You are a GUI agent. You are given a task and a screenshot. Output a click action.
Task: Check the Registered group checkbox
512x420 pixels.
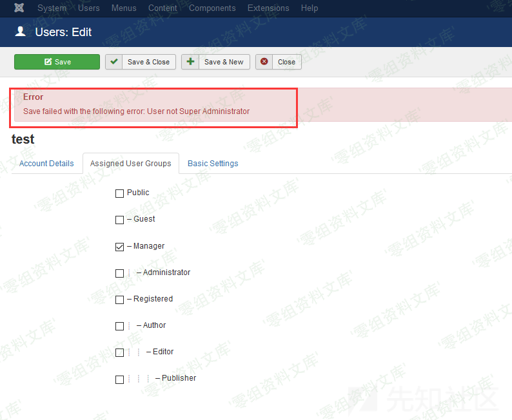click(x=119, y=300)
